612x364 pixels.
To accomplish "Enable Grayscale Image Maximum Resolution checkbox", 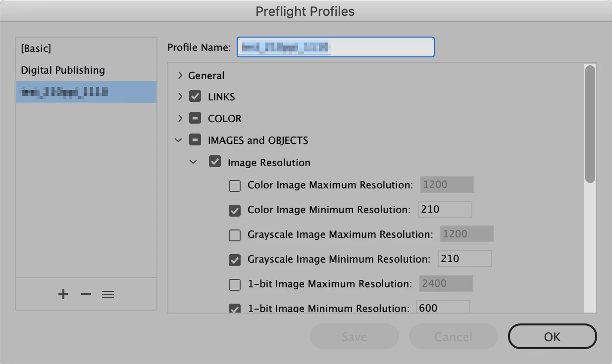I will pos(235,235).
